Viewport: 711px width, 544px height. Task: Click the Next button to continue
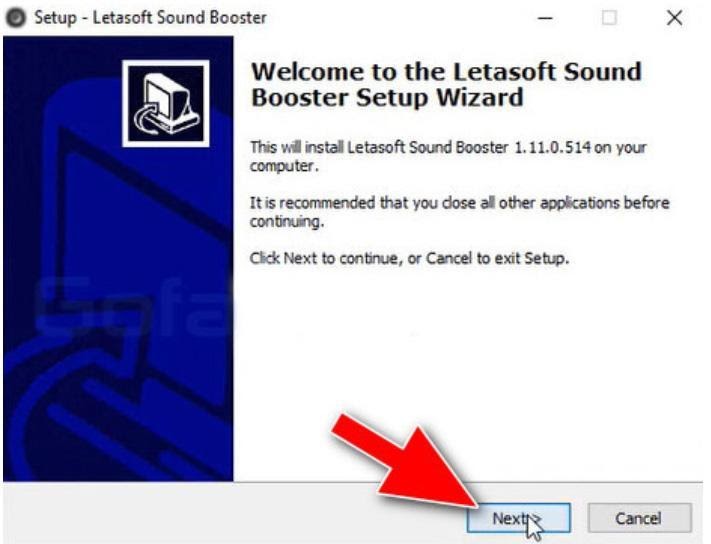tap(518, 518)
